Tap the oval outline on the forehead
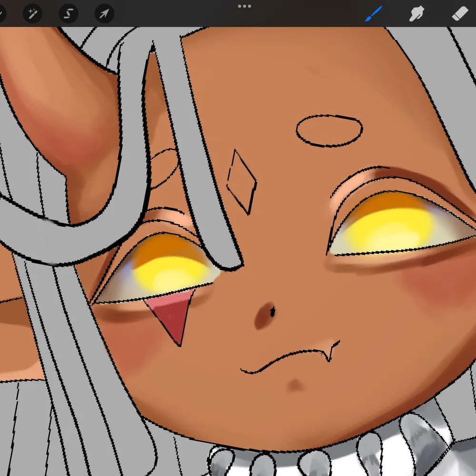Image resolution: width=476 pixels, height=476 pixels. click(x=328, y=129)
